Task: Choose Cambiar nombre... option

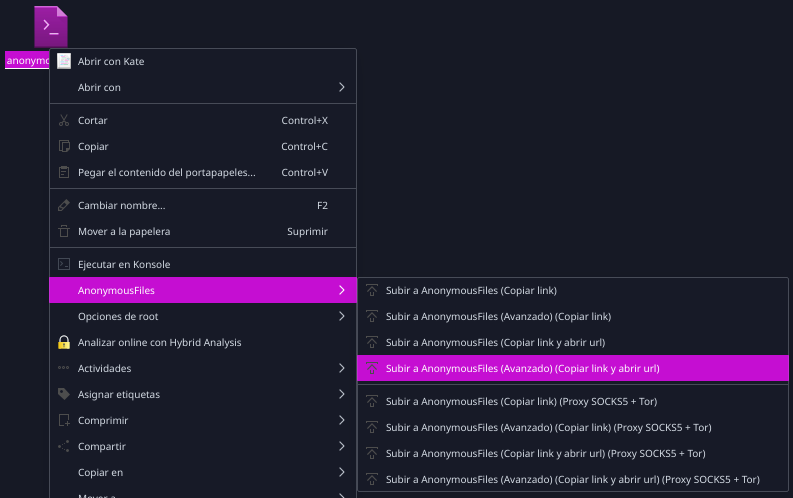Action: pos(203,205)
